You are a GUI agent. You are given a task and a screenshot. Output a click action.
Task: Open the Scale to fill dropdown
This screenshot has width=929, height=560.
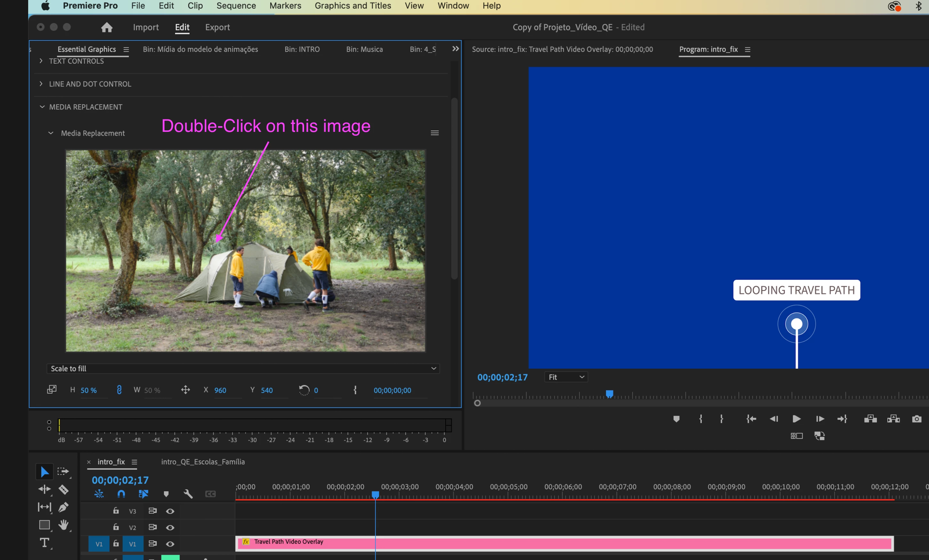(x=243, y=368)
